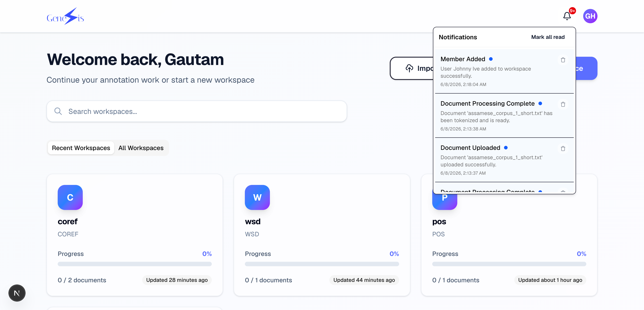The width and height of the screenshot is (644, 310).
Task: Click Mark all read
Action: (x=548, y=37)
